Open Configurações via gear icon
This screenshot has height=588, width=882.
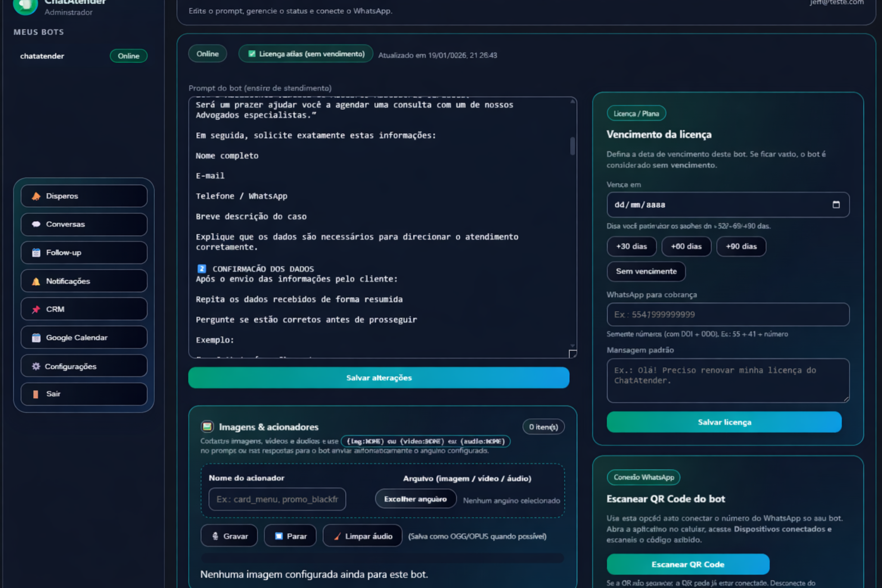(x=36, y=366)
